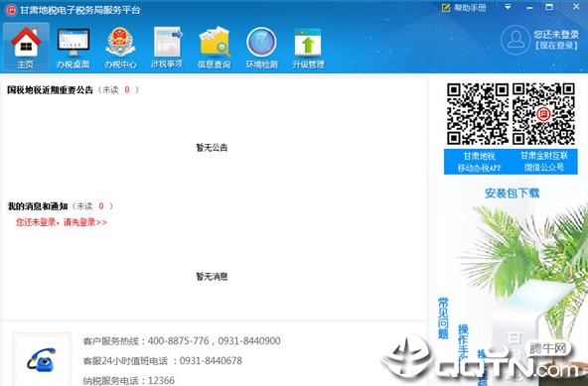Click the 甘肃金财互联微信公众号 label
The width and height of the screenshot is (588, 386).
[x=544, y=162]
